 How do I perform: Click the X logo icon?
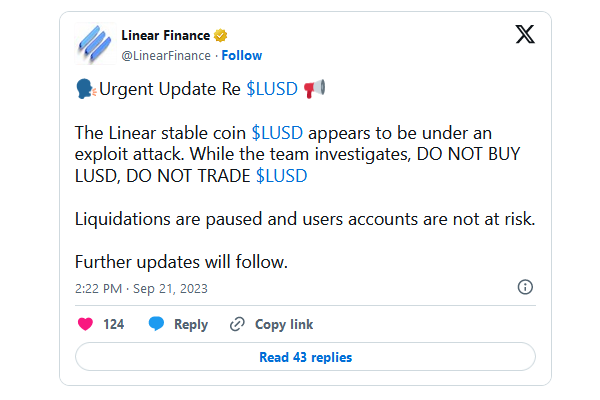pyautogui.click(x=524, y=35)
